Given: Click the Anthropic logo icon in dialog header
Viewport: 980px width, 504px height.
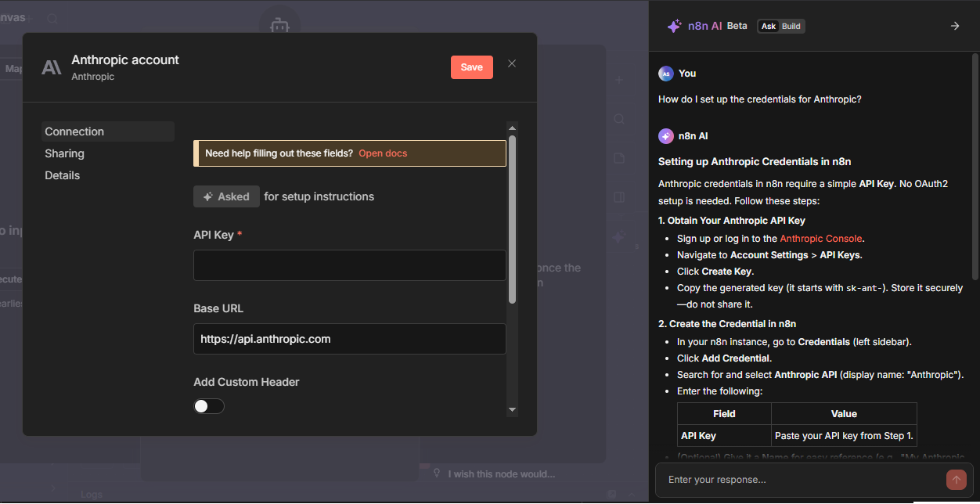Looking at the screenshot, I should click(x=52, y=67).
